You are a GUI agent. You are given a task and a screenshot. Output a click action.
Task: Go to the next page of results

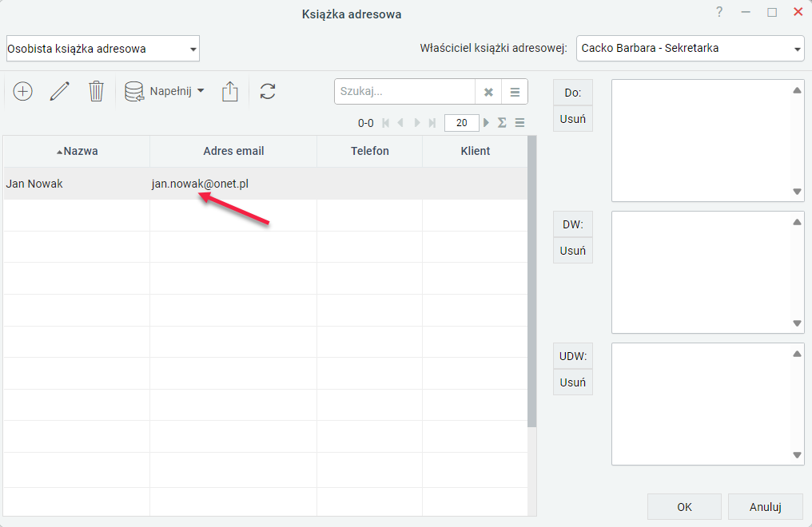pyautogui.click(x=417, y=123)
